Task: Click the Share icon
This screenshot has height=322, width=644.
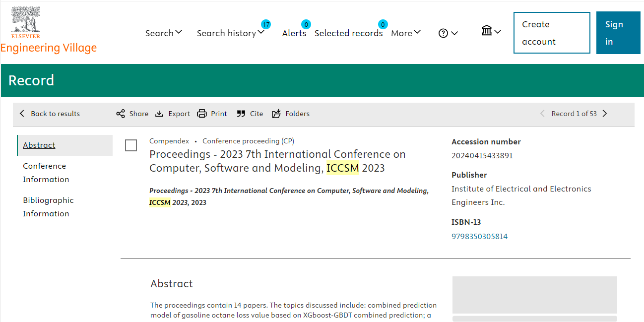Action: 121,114
